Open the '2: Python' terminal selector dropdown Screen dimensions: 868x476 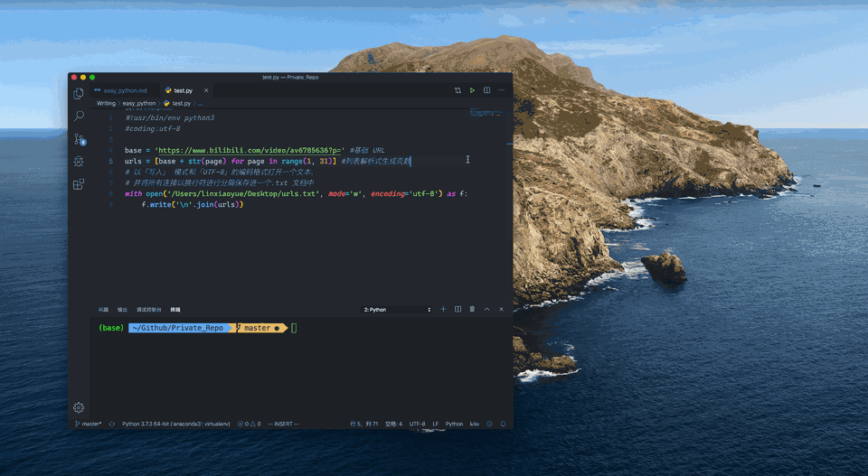point(397,309)
